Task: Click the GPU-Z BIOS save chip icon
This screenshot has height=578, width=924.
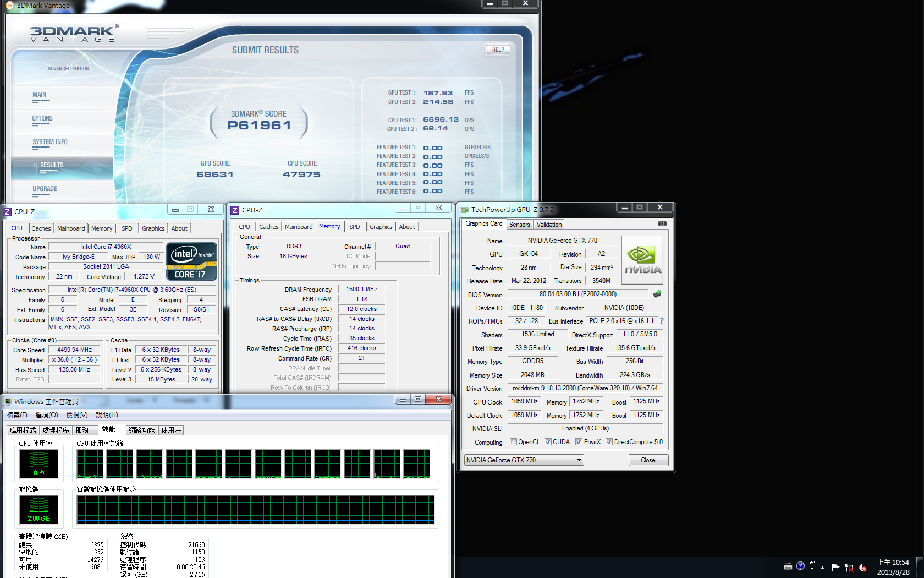Action: point(657,294)
